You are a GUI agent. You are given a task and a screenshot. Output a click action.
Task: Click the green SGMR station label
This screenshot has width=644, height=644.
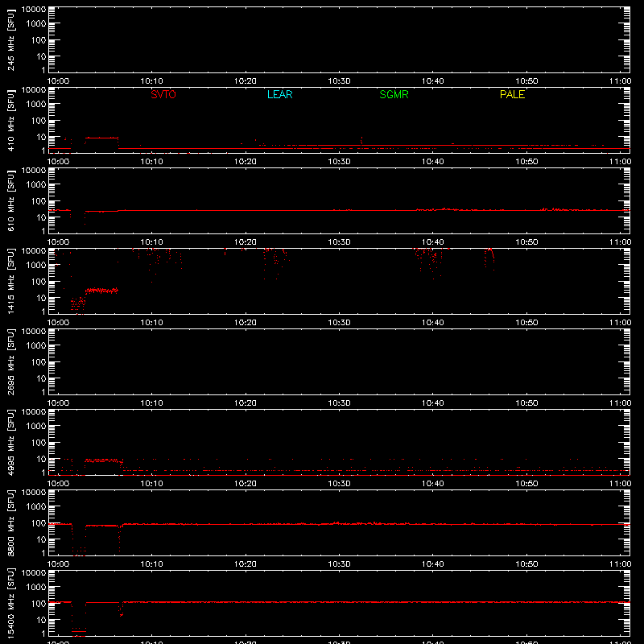tap(394, 94)
